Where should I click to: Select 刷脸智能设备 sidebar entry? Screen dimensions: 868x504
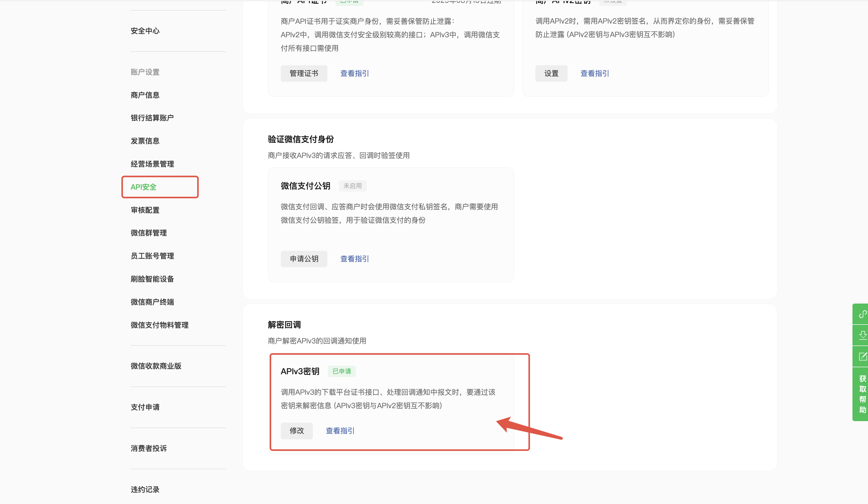pos(152,279)
